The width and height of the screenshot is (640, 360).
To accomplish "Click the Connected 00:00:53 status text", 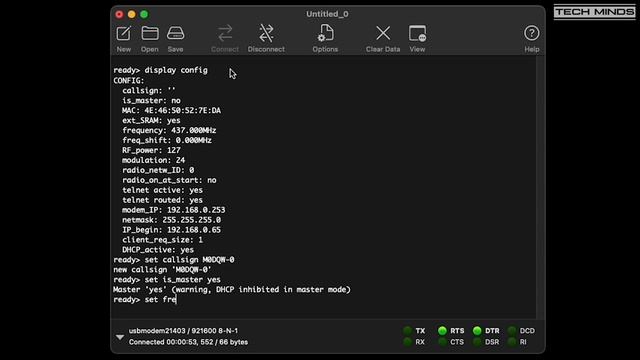I will click(x=188, y=342).
